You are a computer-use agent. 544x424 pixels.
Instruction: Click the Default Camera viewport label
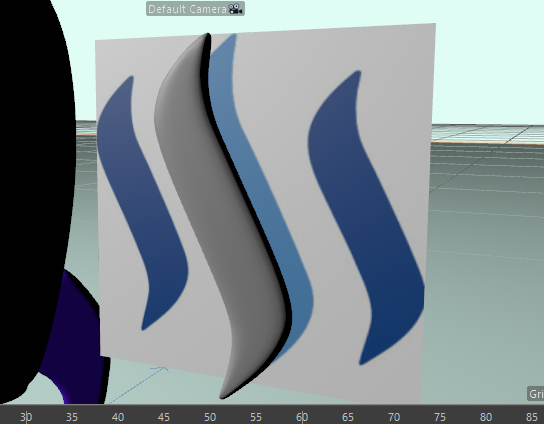point(195,9)
